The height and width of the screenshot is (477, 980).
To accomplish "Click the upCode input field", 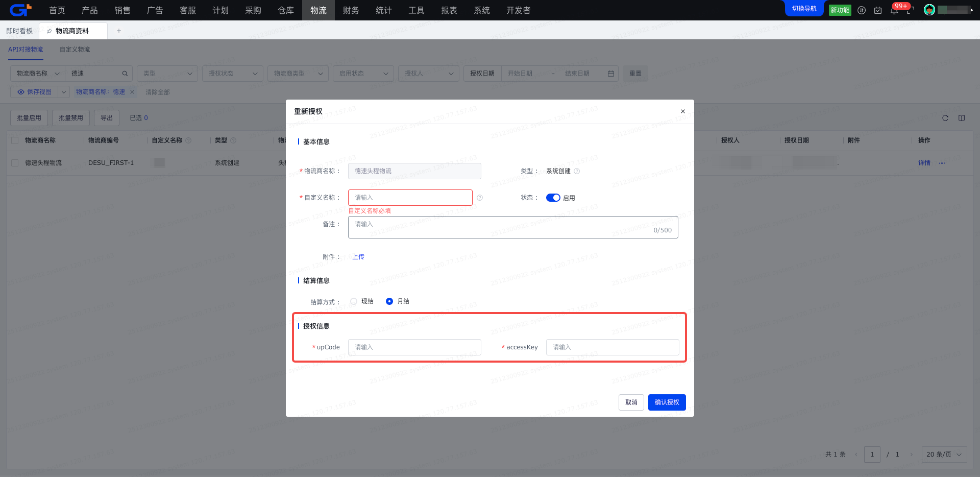I will coord(414,347).
